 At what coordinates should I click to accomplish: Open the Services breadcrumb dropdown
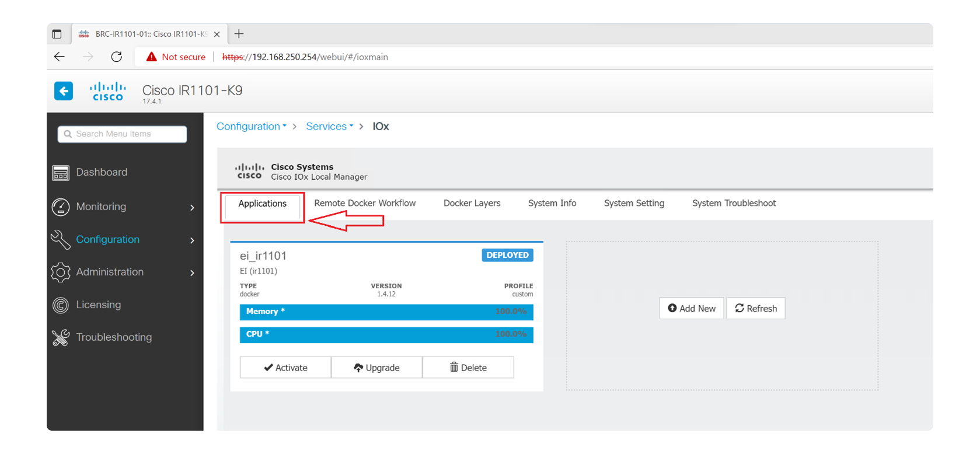click(x=329, y=127)
